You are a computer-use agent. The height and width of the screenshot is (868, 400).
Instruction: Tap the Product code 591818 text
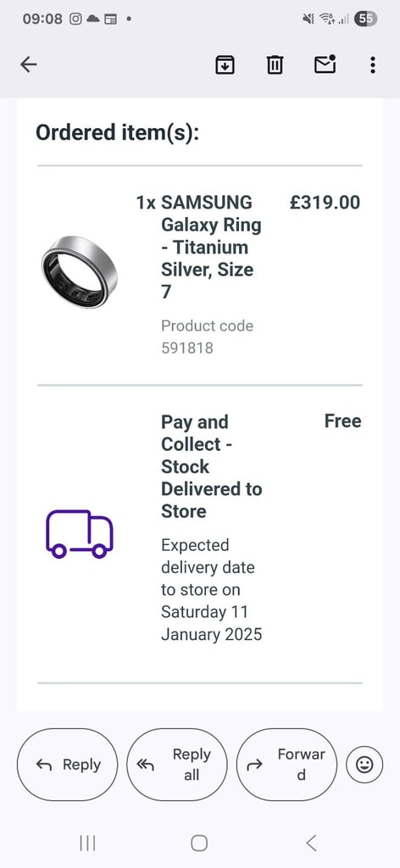(x=208, y=337)
